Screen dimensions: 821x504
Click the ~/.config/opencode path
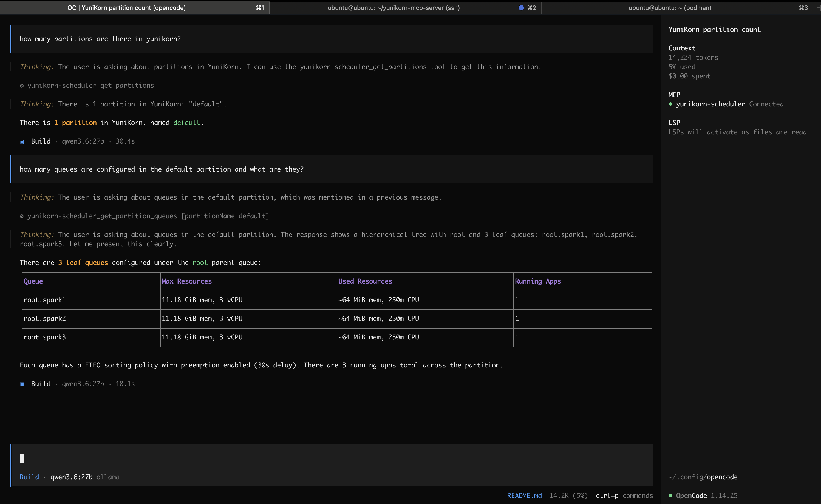(703, 477)
